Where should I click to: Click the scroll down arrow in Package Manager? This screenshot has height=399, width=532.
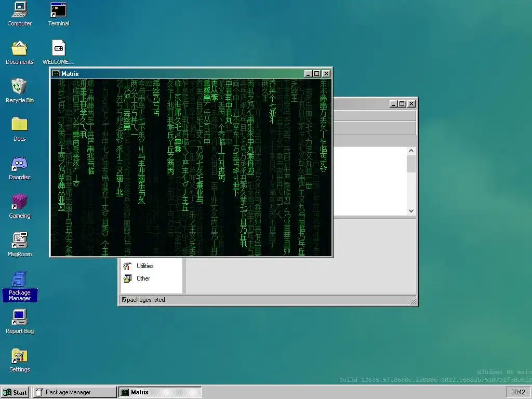(x=411, y=211)
